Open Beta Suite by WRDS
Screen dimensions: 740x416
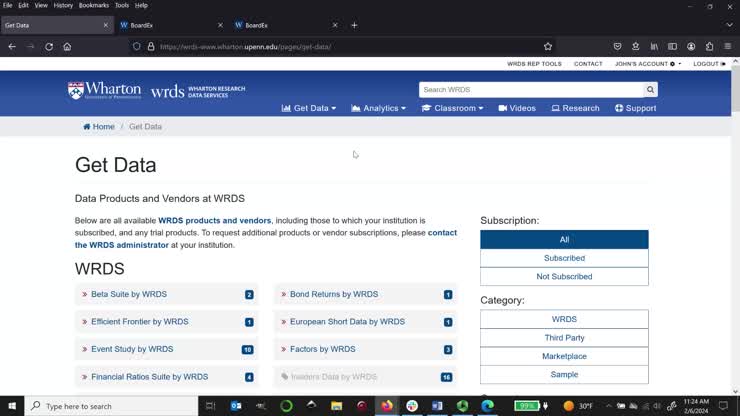pyautogui.click(x=129, y=294)
